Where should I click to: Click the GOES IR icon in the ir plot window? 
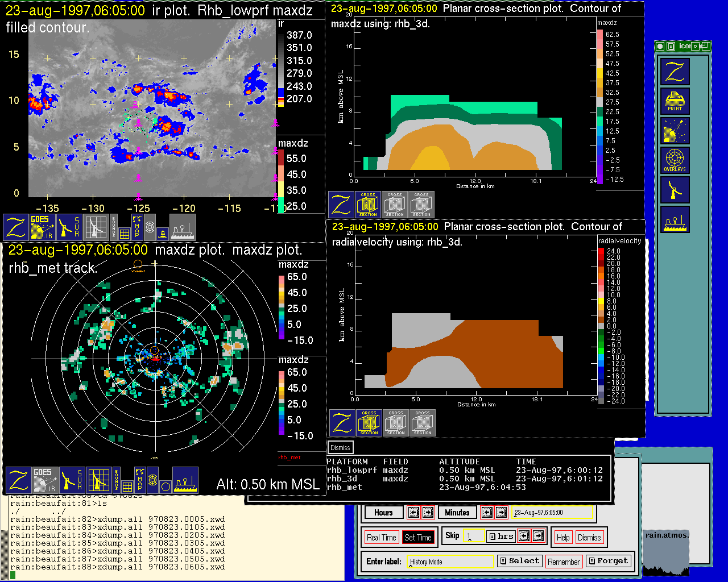(42, 227)
